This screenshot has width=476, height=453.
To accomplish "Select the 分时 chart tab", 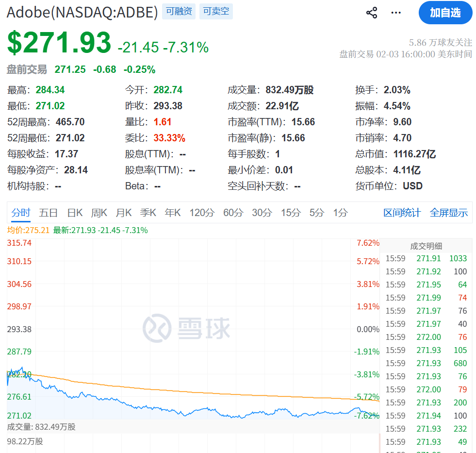I will click(21, 212).
